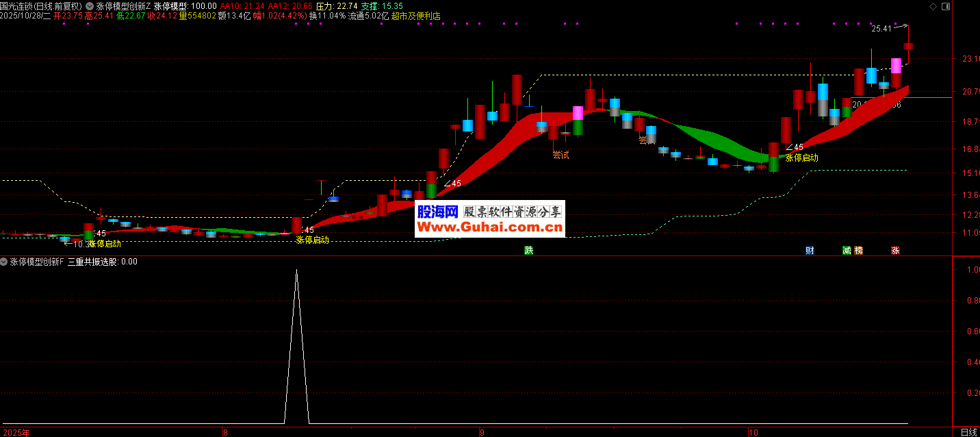Click the green 减 event marker

coord(847,251)
